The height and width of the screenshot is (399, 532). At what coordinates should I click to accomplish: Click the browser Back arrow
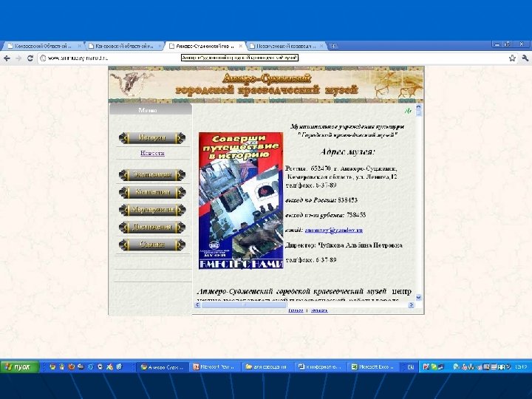7,58
